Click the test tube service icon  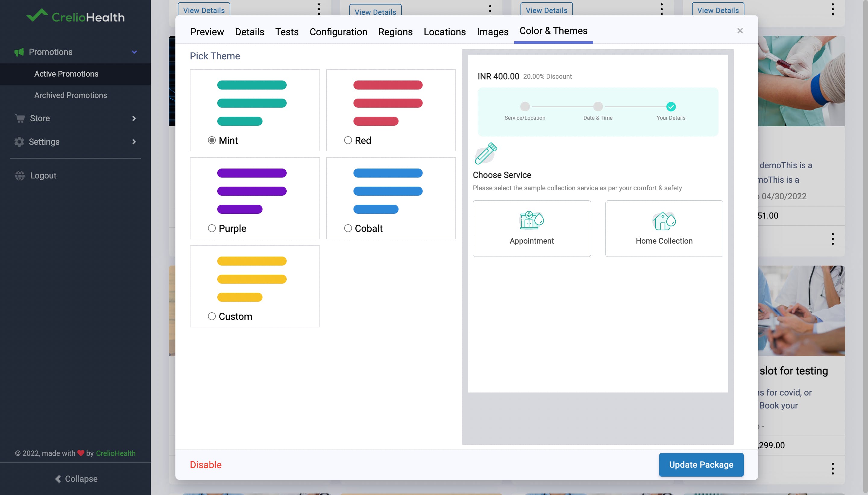(x=486, y=153)
